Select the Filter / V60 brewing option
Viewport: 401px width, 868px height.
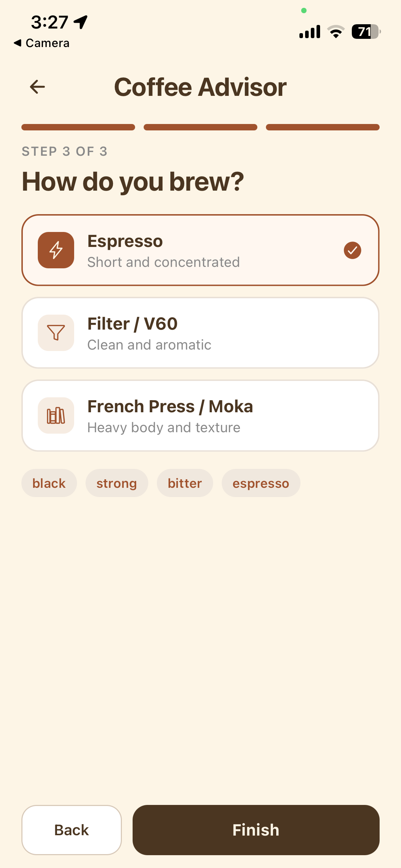click(x=200, y=333)
